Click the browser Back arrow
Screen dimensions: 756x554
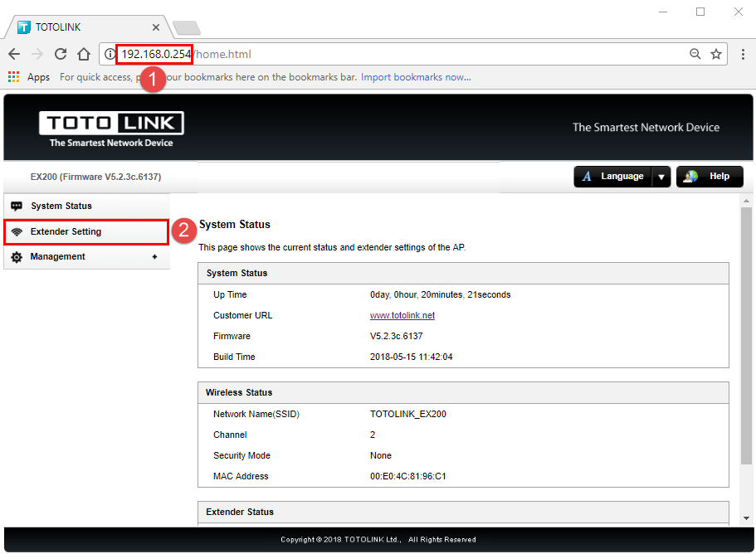pos(14,54)
